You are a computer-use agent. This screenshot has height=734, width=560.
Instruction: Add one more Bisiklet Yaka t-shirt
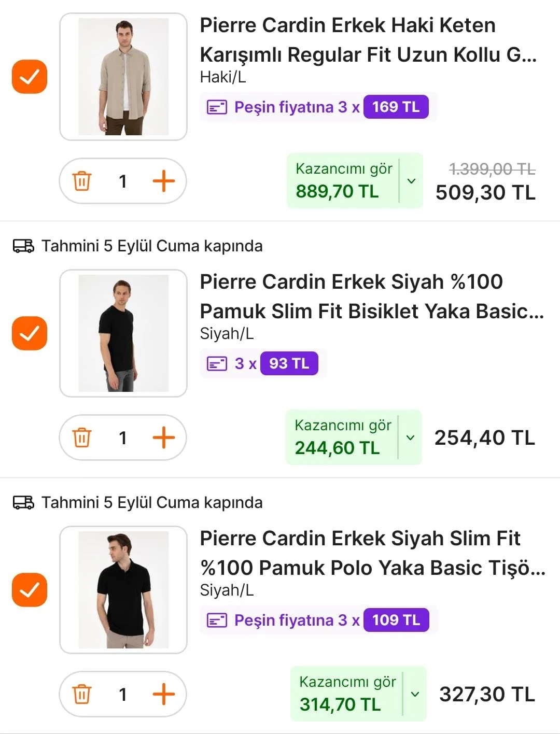(163, 437)
